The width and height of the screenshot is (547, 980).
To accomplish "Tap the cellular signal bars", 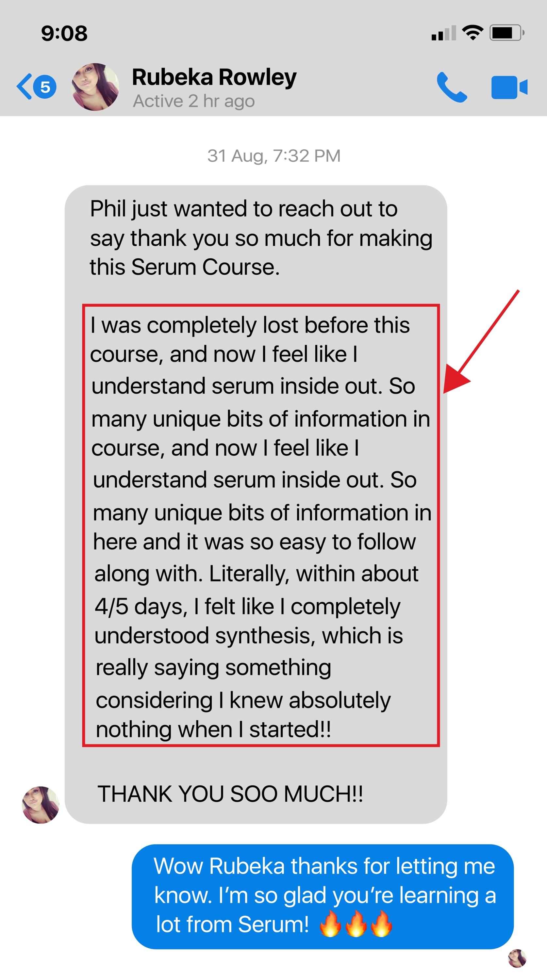I will pyautogui.click(x=443, y=33).
